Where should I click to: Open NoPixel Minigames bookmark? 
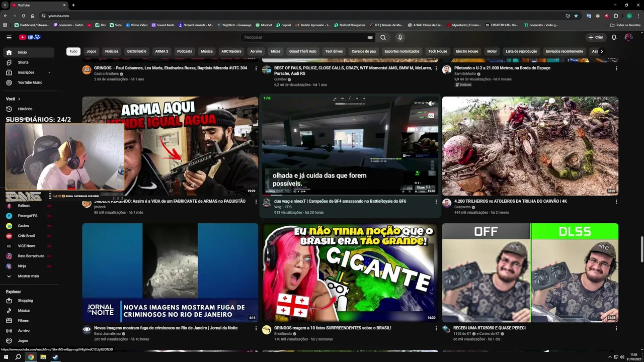[x=350, y=25]
